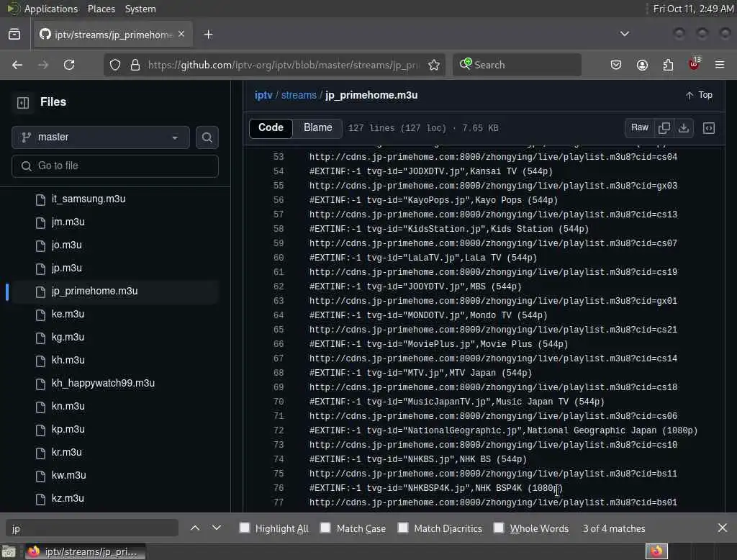The image size is (737, 560).
Task: Open the Raw file view
Action: pos(640,128)
